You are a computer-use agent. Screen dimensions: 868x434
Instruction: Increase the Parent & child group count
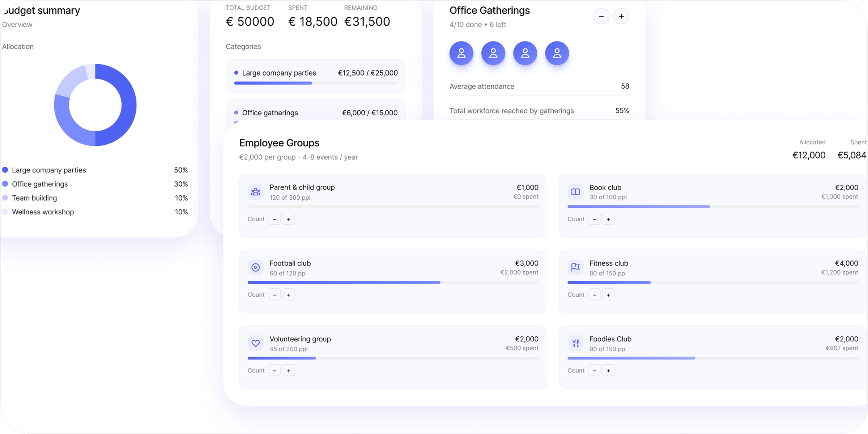pyautogui.click(x=289, y=219)
